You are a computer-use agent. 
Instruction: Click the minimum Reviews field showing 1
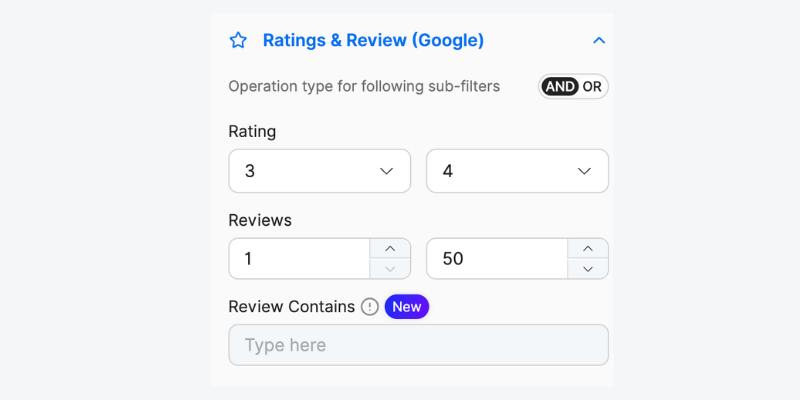[x=299, y=259]
